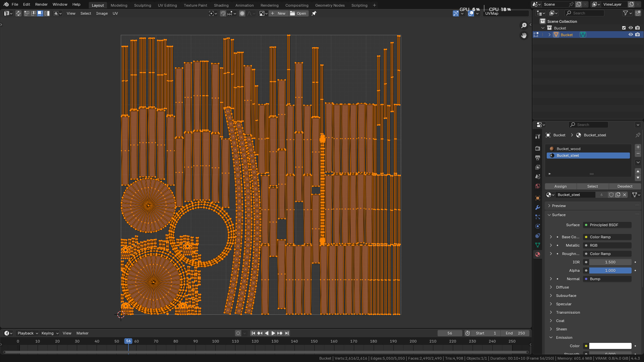Collapse the Emission panel
The image size is (644, 362).
point(564,338)
